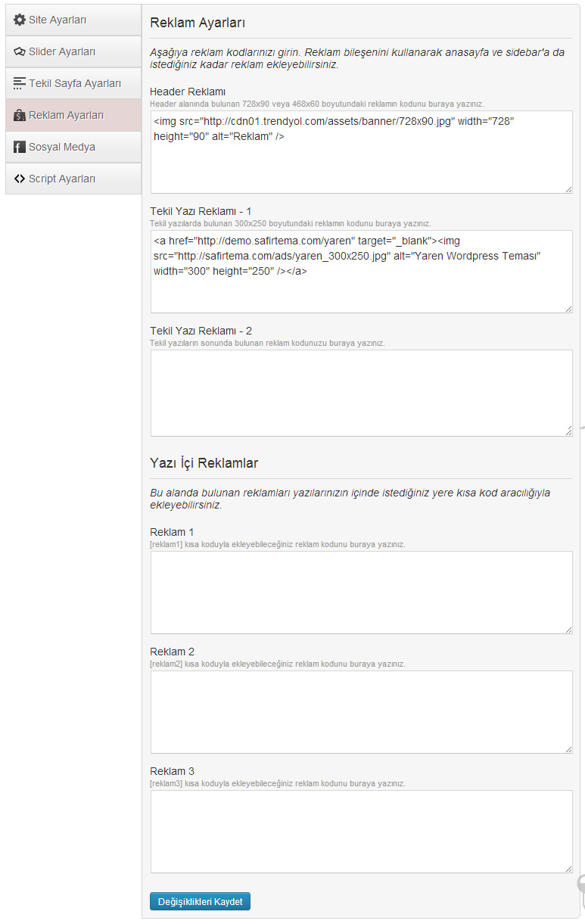585x924 pixels.
Task: Focus the Reklam 2 code textarea
Action: coord(361,711)
